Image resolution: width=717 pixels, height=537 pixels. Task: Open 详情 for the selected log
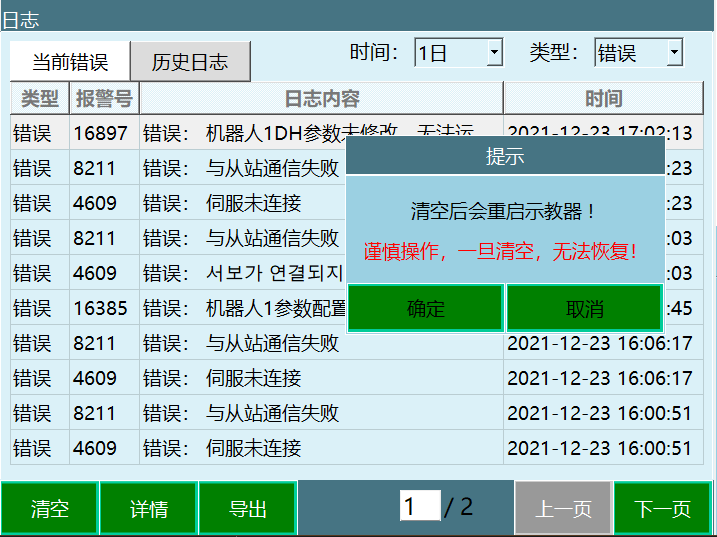pos(149,509)
